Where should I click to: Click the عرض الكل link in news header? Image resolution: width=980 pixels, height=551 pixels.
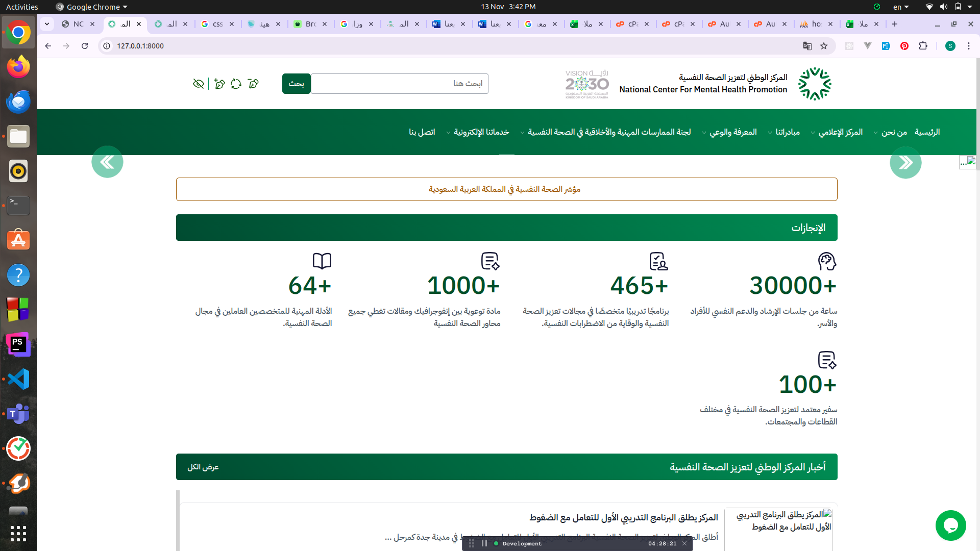[x=203, y=467]
